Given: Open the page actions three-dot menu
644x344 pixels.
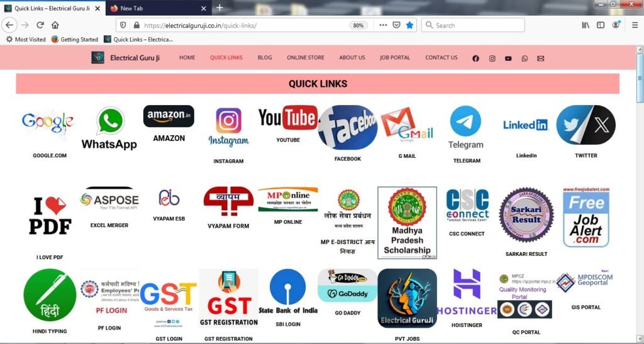Looking at the screenshot, I should (383, 25).
